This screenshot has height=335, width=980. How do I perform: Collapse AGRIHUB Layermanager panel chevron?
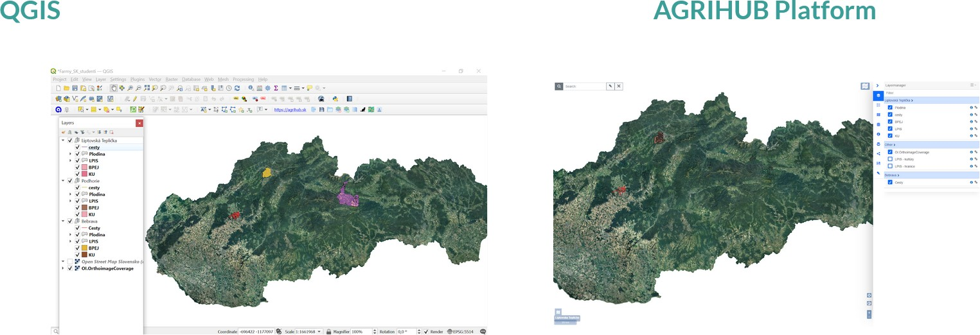(x=877, y=85)
